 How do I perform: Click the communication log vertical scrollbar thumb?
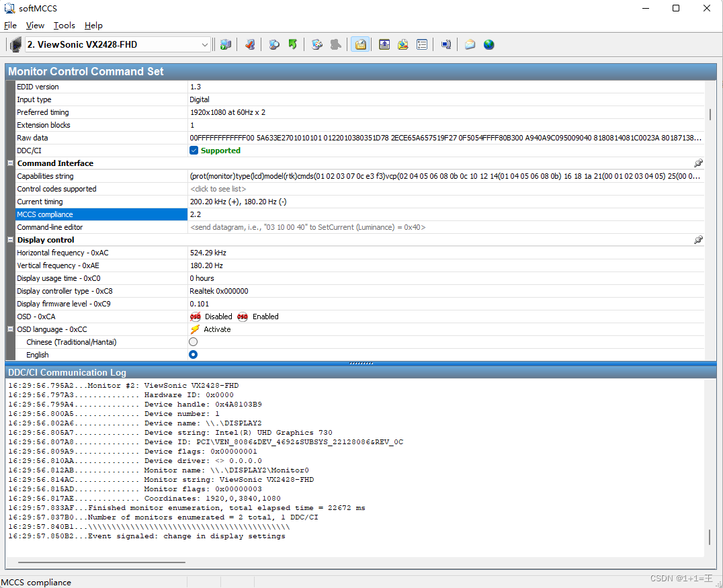(x=710, y=537)
